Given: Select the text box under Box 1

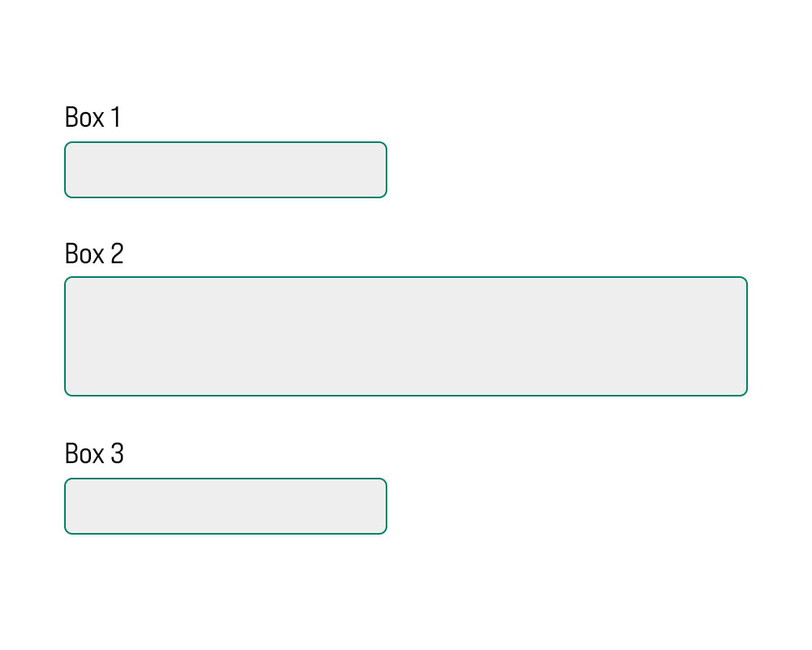Looking at the screenshot, I should (x=226, y=170).
